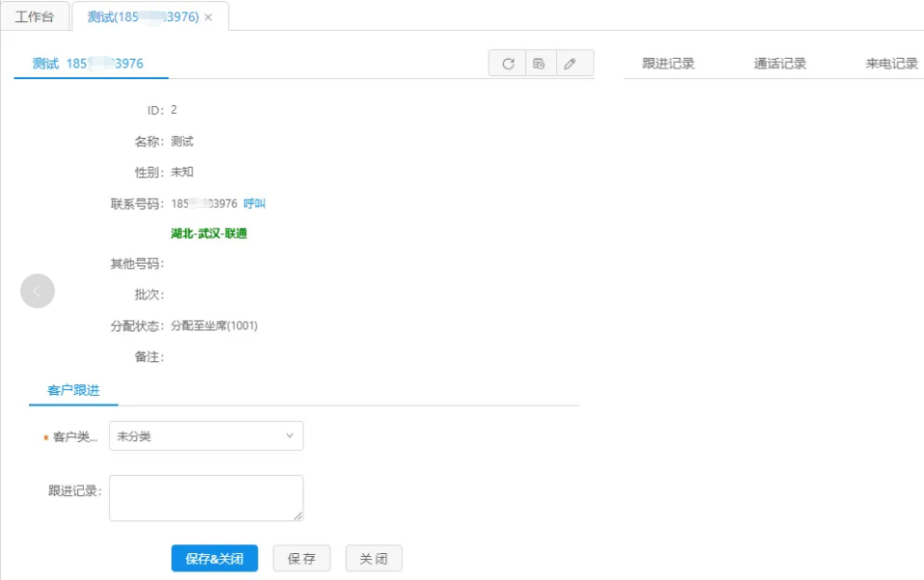924x580 pixels.
Task: Click the middle form icon button
Action: pyautogui.click(x=540, y=64)
